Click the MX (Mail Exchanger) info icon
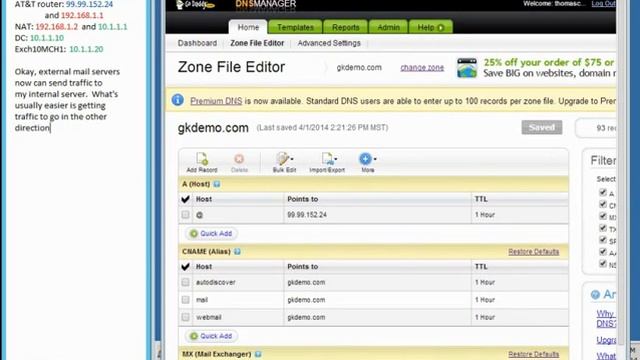Screen dimensions: 640x360 pos(258,354)
